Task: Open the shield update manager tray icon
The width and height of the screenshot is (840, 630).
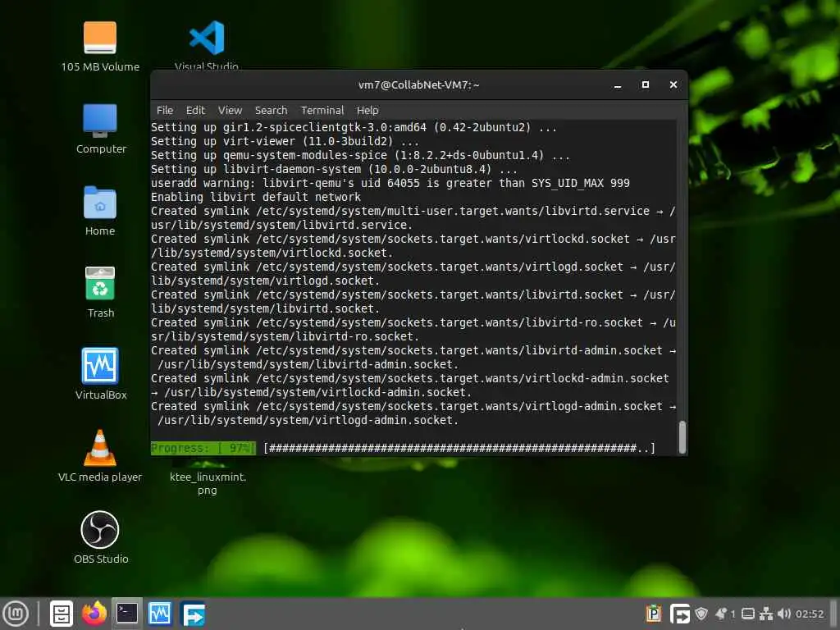Action: pyautogui.click(x=701, y=614)
